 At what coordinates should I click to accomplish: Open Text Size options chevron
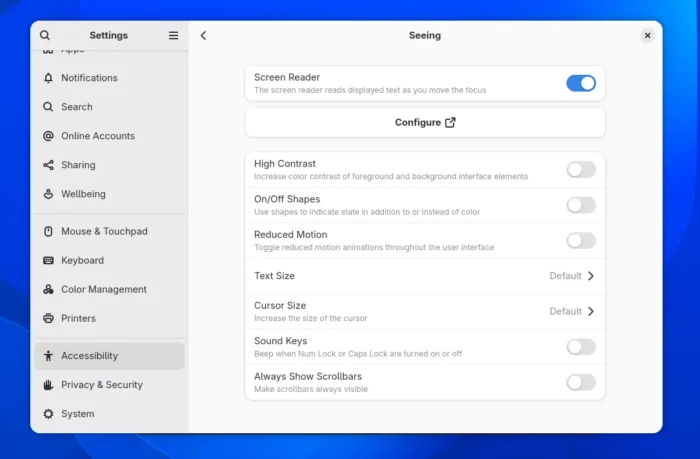coord(591,276)
